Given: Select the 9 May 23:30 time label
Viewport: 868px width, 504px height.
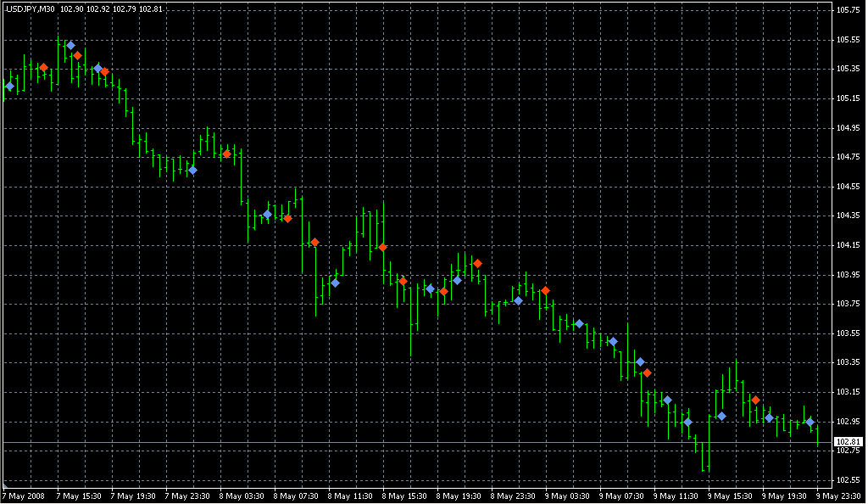Looking at the screenshot, I should (839, 496).
